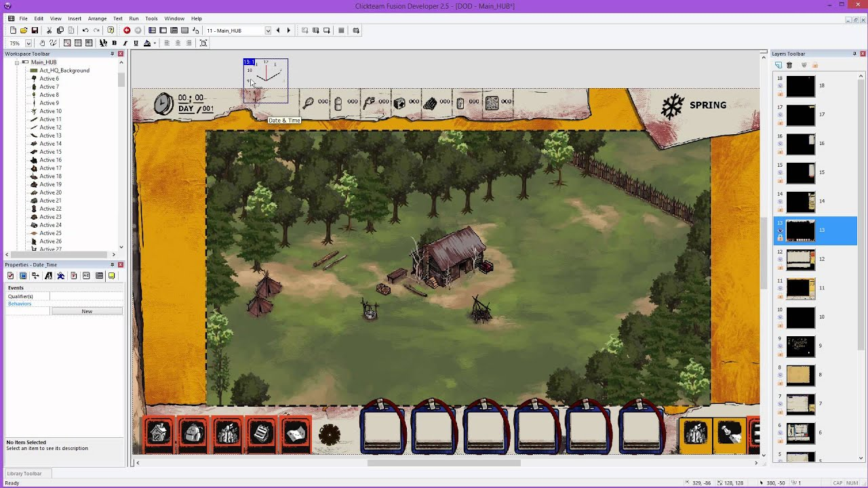Toggle the lock icon on layer 15
Screen dimensions: 868x488
[x=780, y=180]
